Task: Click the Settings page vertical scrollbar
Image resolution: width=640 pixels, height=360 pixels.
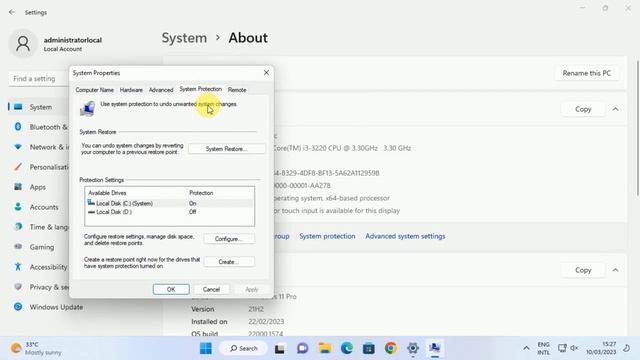Action: click(x=637, y=127)
